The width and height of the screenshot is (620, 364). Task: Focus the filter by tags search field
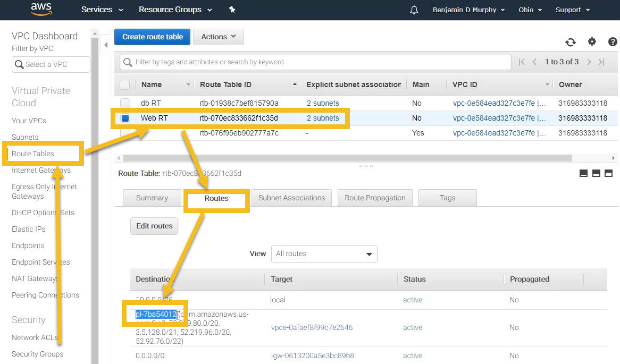[315, 62]
